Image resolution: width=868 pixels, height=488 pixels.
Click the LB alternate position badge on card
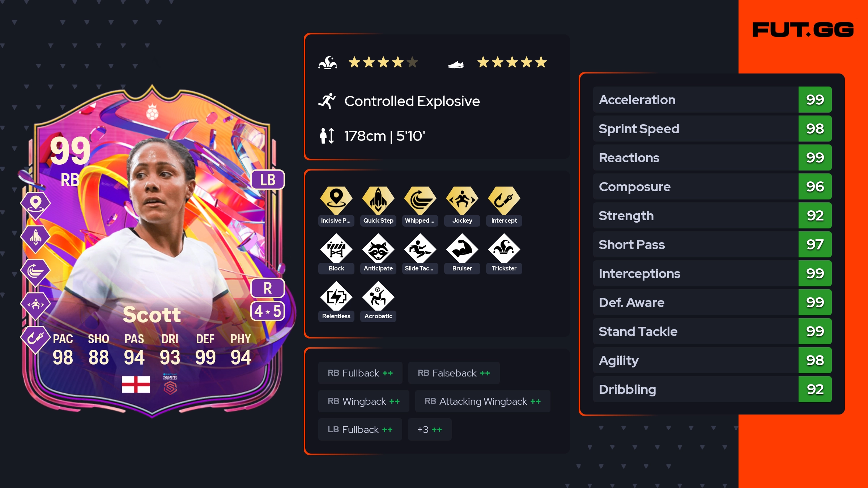pyautogui.click(x=268, y=180)
